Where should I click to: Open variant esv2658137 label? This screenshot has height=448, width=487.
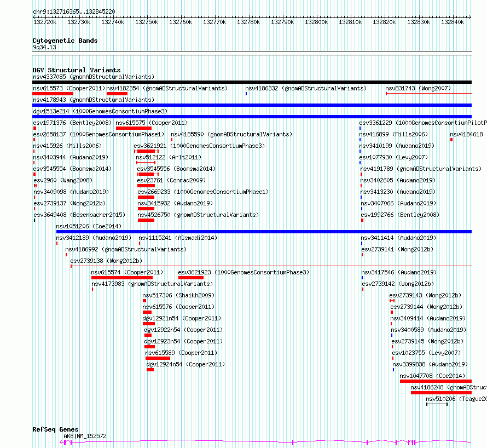98,134
